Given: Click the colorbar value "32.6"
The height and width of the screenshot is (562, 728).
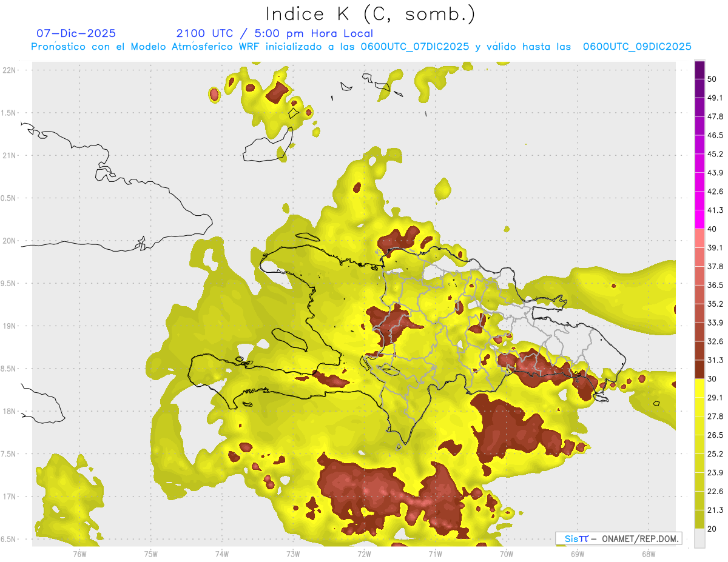Looking at the screenshot, I should click(x=715, y=341).
